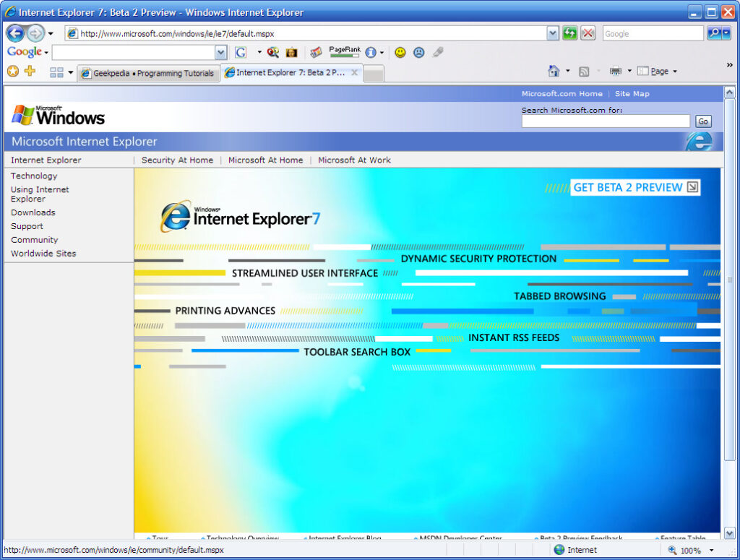Open the Using Internet Explorer sidebar link
740x560 pixels.
(40, 194)
